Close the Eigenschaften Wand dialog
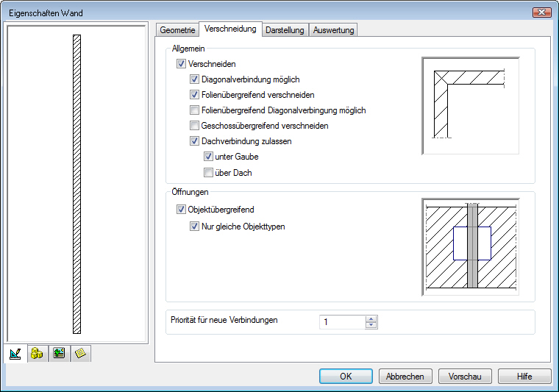 (541, 12)
